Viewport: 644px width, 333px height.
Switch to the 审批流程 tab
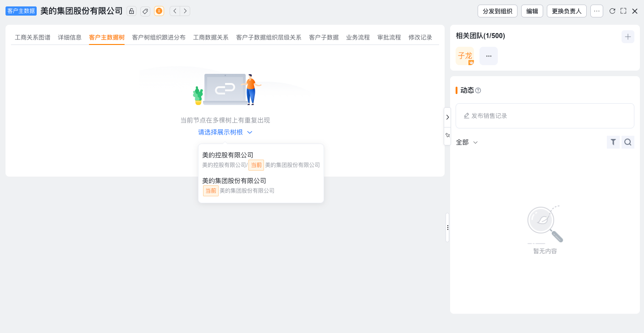click(x=389, y=38)
